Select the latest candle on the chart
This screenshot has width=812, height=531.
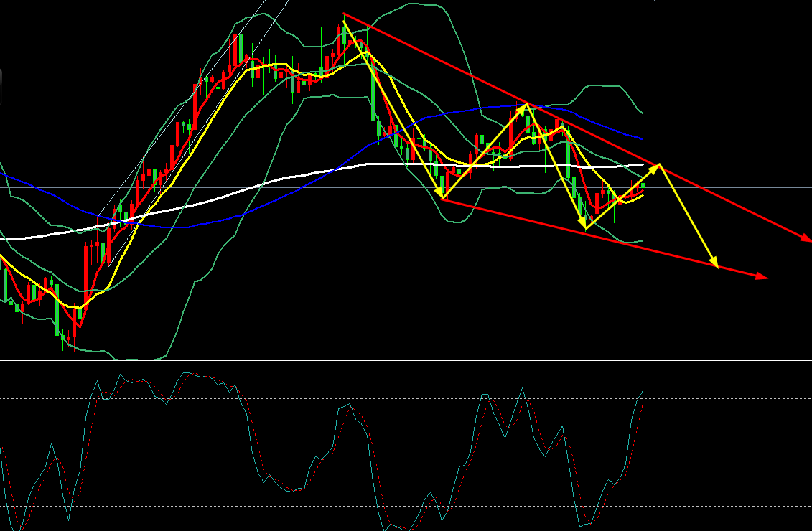pos(643,186)
